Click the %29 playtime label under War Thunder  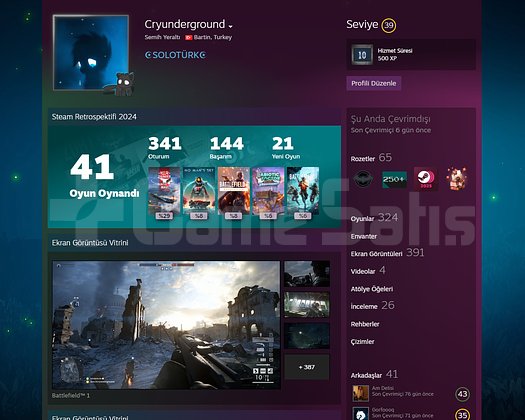[x=164, y=216]
